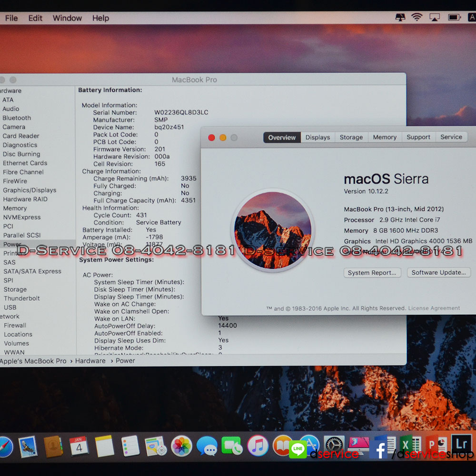The width and height of the screenshot is (476, 476).
Task: Click battery serial number W02236QL8D3LC
Action: tap(181, 112)
